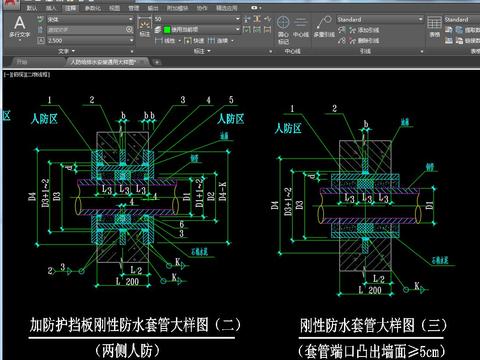480x360 pixels.
Task: Select the large 标注 dimension tool
Action: tap(145, 27)
